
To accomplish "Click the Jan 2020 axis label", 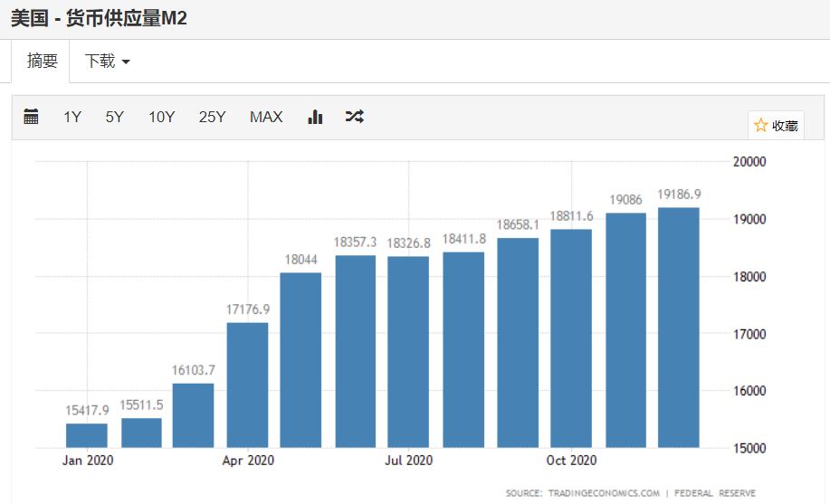I will [87, 461].
